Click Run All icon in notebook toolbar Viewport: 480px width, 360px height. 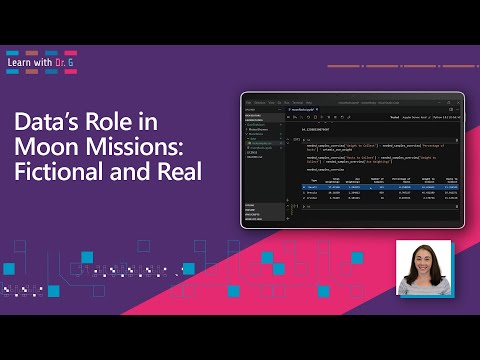[295, 117]
